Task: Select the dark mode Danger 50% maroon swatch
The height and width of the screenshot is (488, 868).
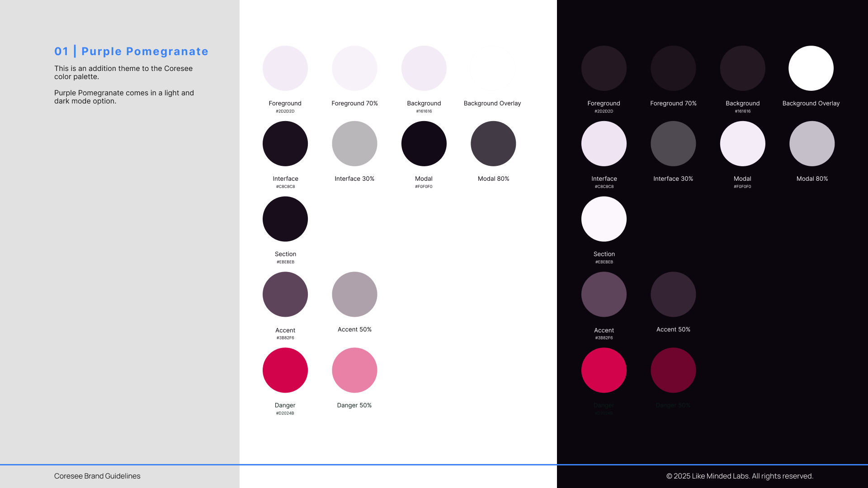Action: (673, 370)
